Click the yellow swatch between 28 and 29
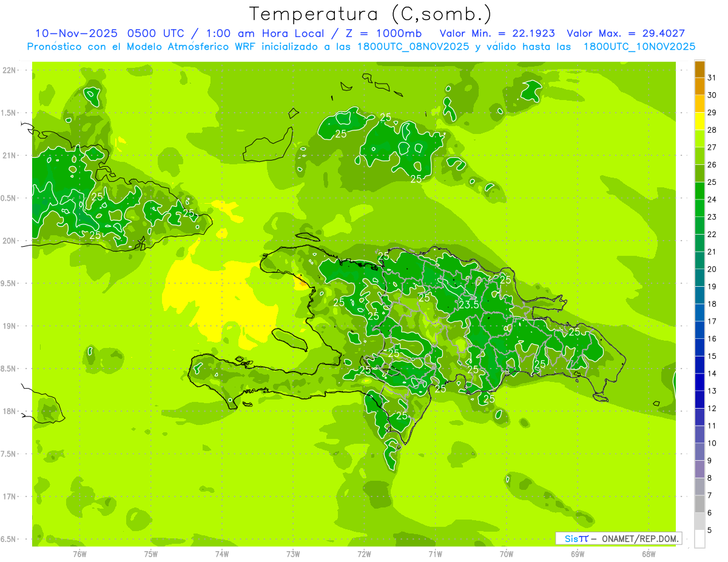Viewport: 728px width, 562px height. point(699,121)
